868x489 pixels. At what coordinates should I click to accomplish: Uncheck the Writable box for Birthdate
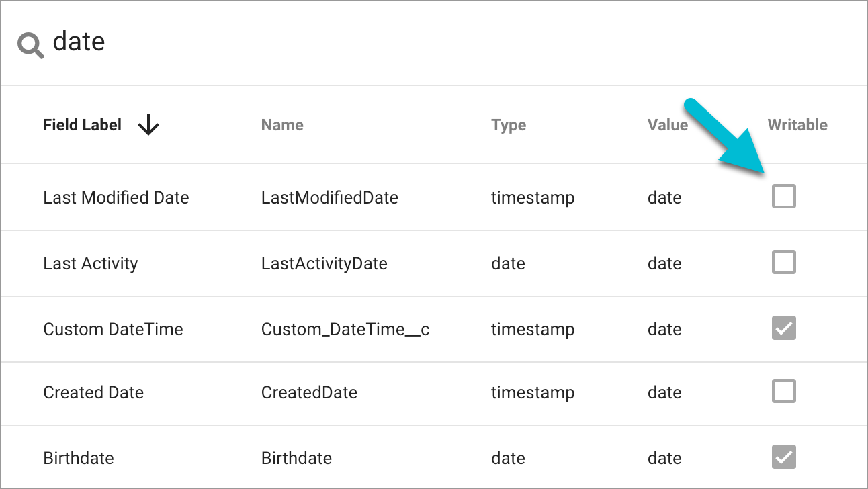783,457
